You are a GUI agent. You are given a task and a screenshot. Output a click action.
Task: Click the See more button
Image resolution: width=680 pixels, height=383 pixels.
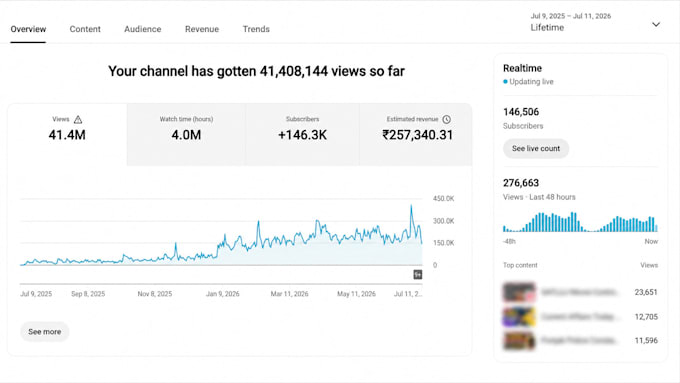coord(45,332)
